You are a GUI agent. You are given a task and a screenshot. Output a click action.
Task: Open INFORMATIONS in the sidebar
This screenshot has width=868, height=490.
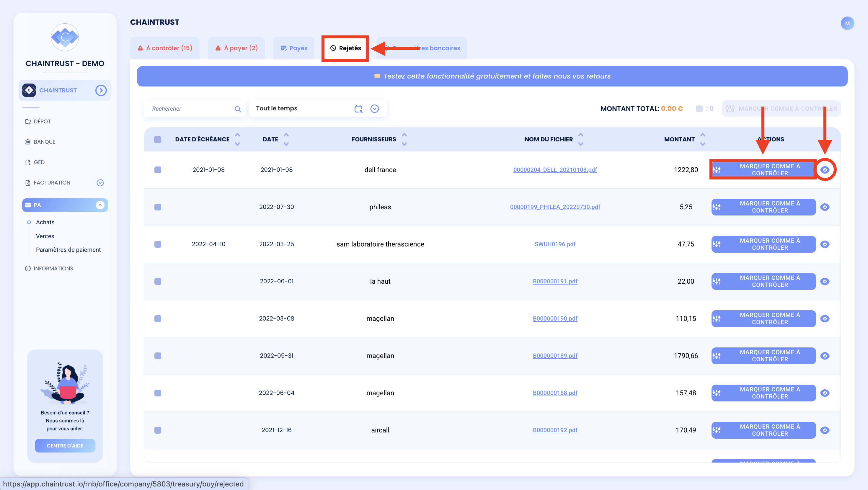click(x=49, y=268)
